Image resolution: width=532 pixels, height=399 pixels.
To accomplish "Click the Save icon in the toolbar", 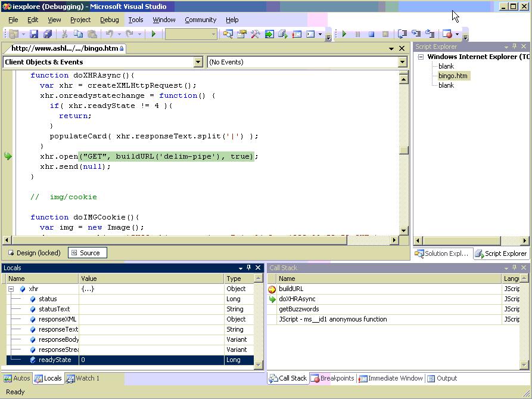I will (33, 34).
